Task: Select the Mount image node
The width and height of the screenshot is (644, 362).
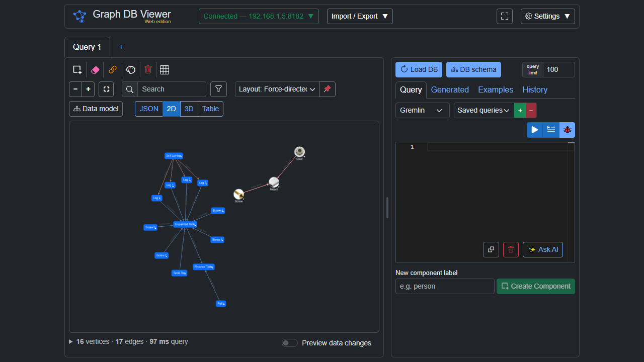Action: click(x=274, y=182)
